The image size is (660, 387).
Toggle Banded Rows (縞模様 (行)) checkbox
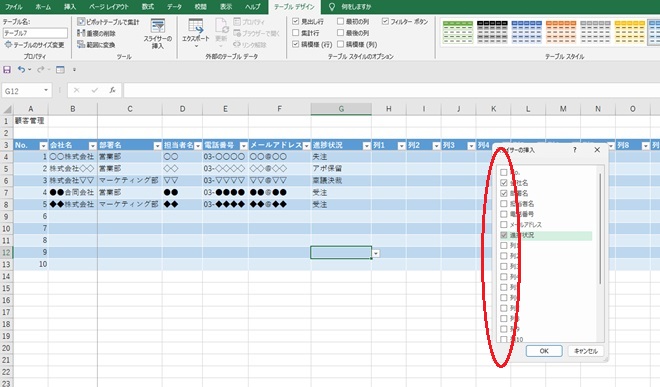click(x=295, y=44)
